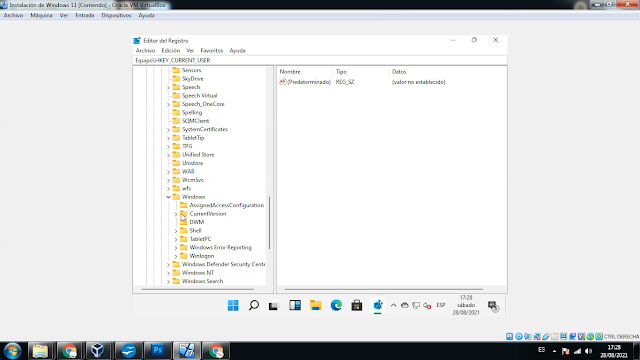Viewport: 640px width, 360px height.
Task: Open the clock showing sábado 28/08/2021
Action: click(466, 305)
